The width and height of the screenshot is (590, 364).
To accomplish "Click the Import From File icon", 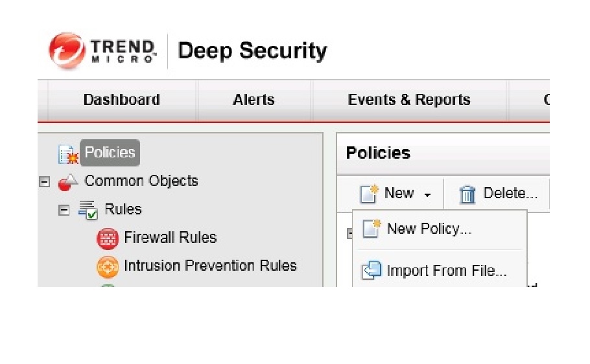I will (372, 271).
